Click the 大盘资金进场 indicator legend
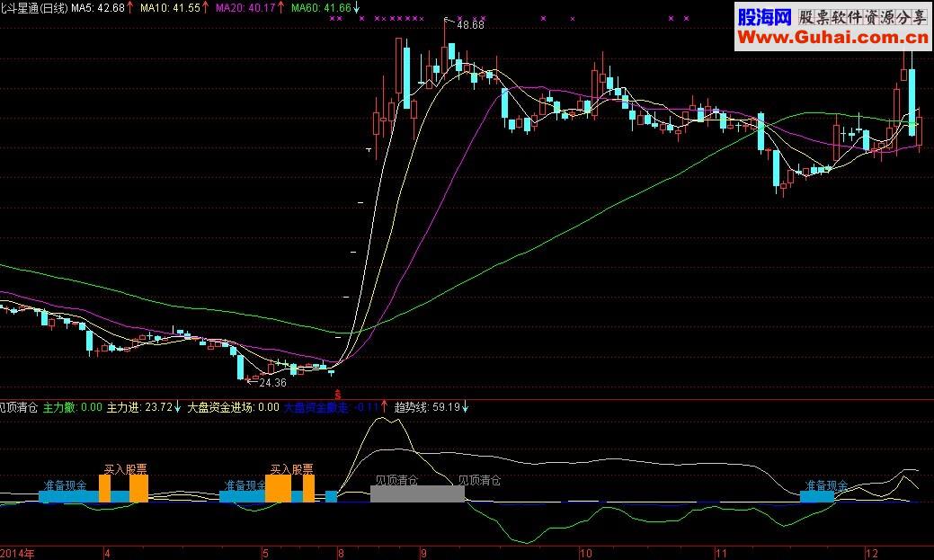The image size is (934, 560). 233,407
